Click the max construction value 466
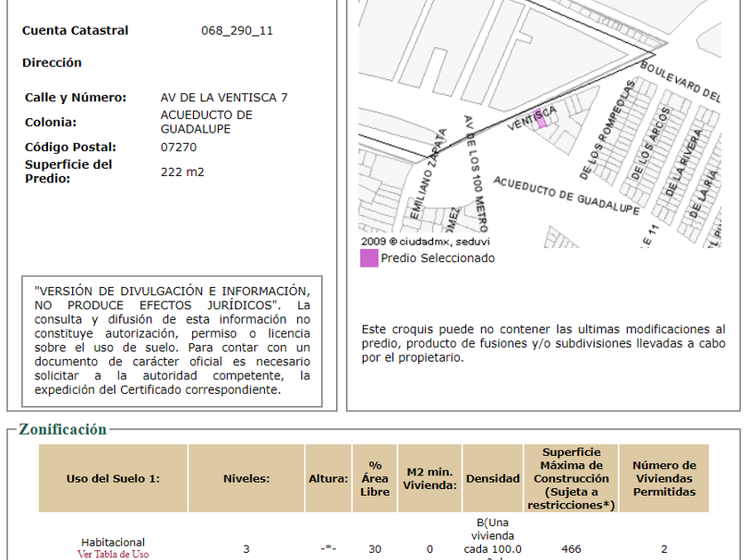 (x=571, y=549)
